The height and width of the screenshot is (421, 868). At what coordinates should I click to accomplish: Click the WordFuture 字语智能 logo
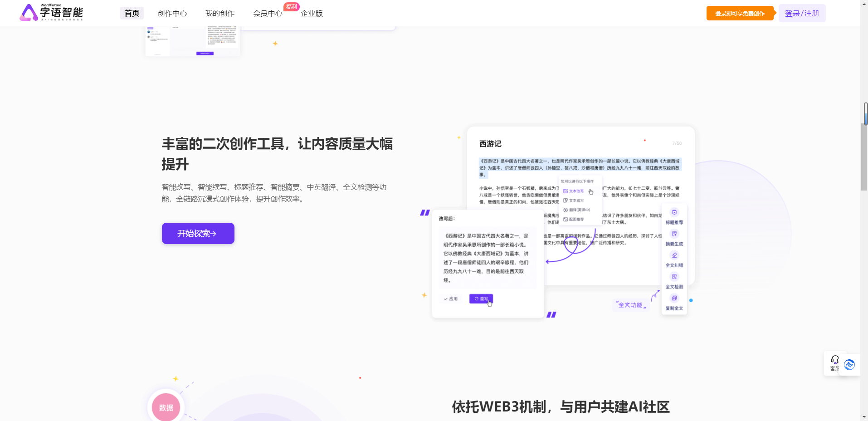click(x=51, y=13)
